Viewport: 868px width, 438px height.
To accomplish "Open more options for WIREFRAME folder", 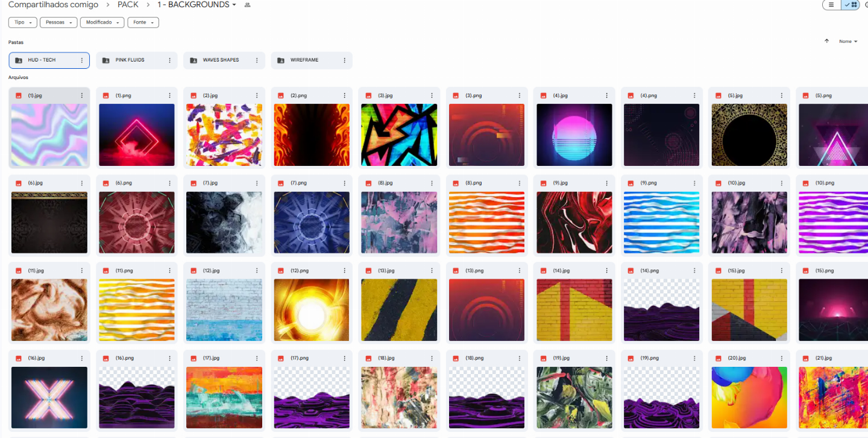I will click(x=345, y=60).
